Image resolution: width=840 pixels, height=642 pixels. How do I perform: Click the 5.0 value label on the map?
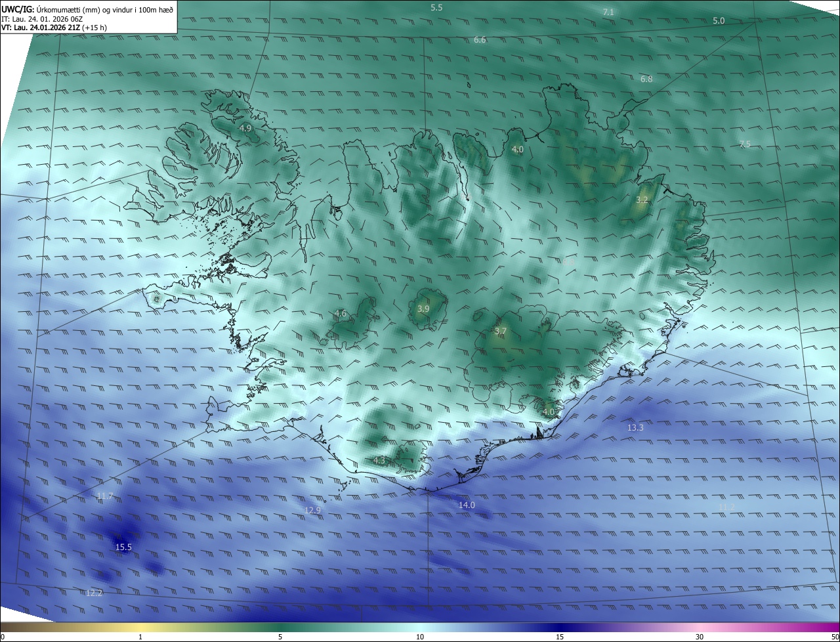(x=719, y=21)
